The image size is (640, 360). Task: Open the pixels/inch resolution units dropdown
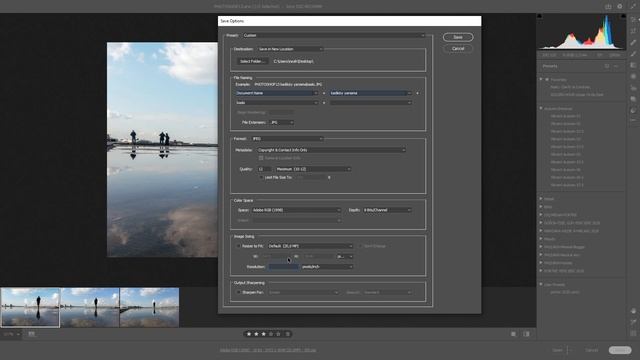327,267
